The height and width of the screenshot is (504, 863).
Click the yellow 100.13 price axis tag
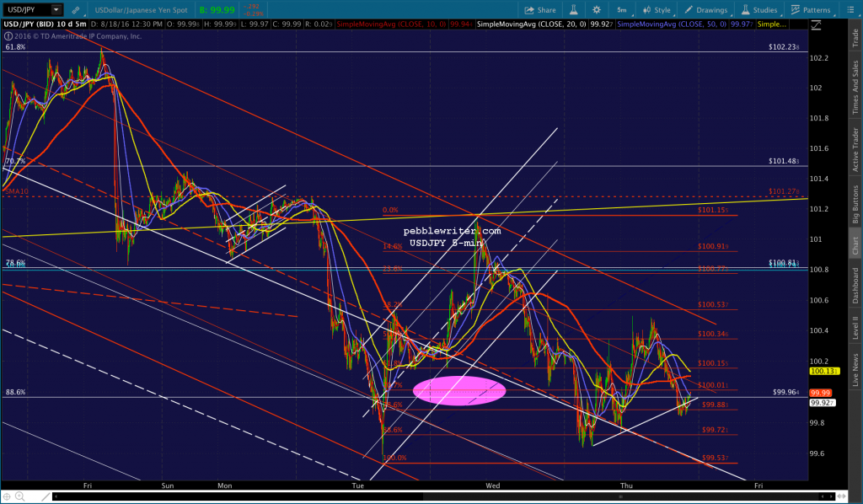824,371
